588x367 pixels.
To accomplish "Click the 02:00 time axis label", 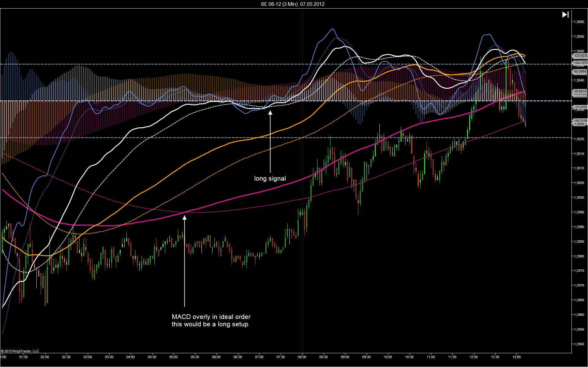I will point(45,357).
